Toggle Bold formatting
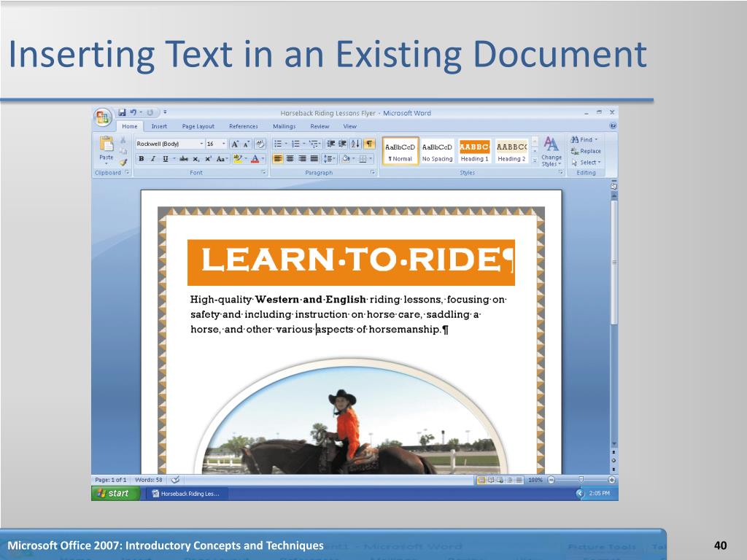Image resolution: width=747 pixels, height=560 pixels. click(x=141, y=159)
